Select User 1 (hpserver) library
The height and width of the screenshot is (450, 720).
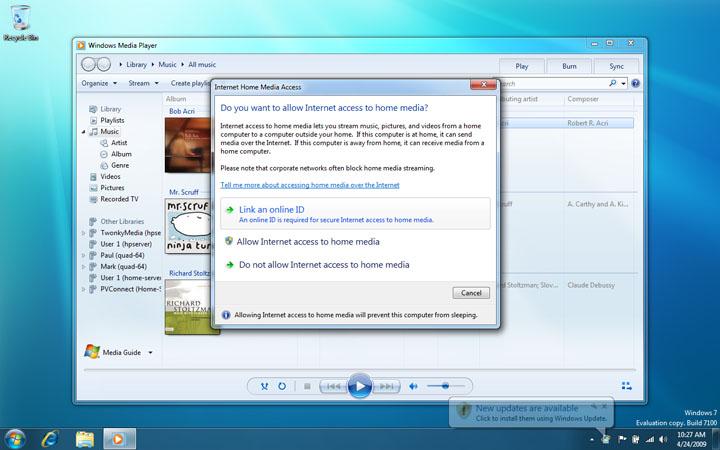click(125, 244)
